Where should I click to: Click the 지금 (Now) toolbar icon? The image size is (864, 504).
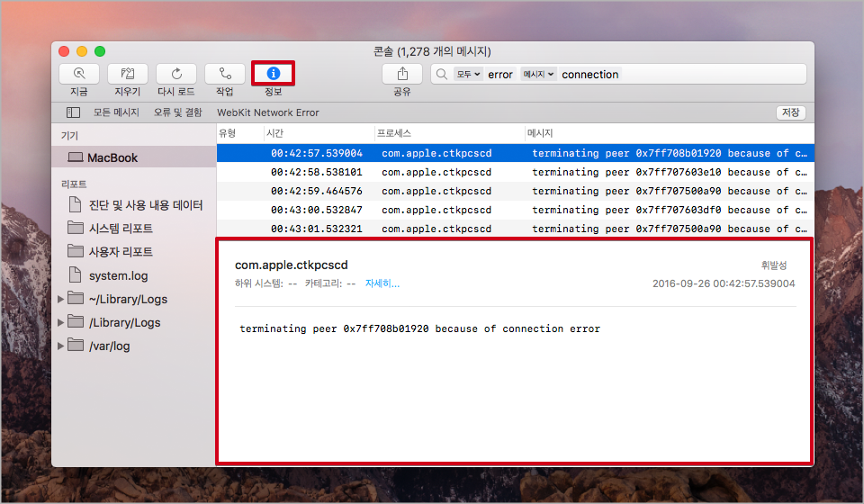79,73
